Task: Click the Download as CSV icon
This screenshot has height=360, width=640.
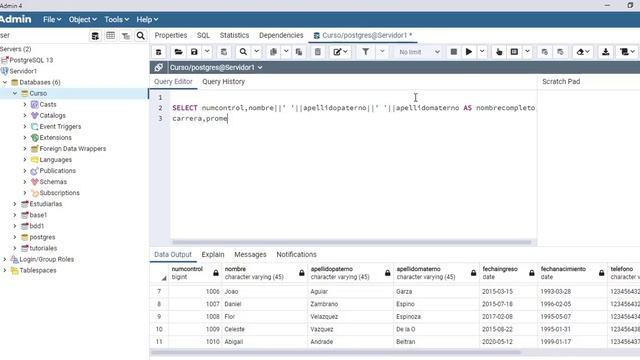Action: (606, 52)
